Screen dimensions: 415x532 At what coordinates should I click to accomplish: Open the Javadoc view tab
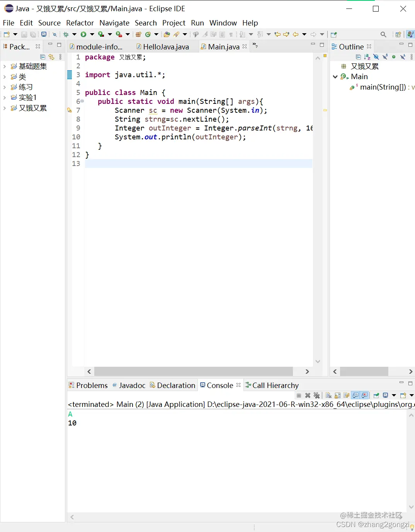(x=129, y=385)
